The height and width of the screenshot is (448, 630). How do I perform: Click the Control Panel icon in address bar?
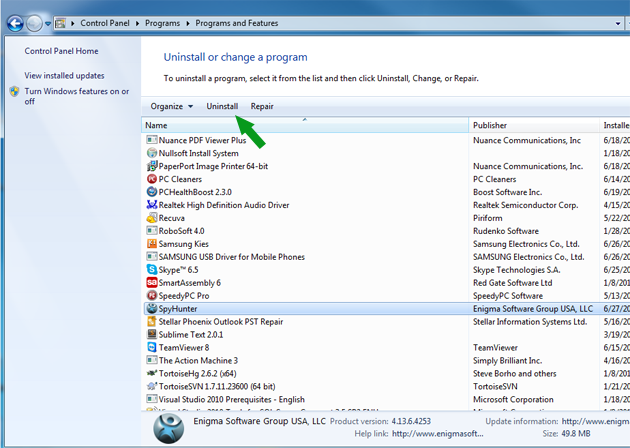(x=60, y=23)
